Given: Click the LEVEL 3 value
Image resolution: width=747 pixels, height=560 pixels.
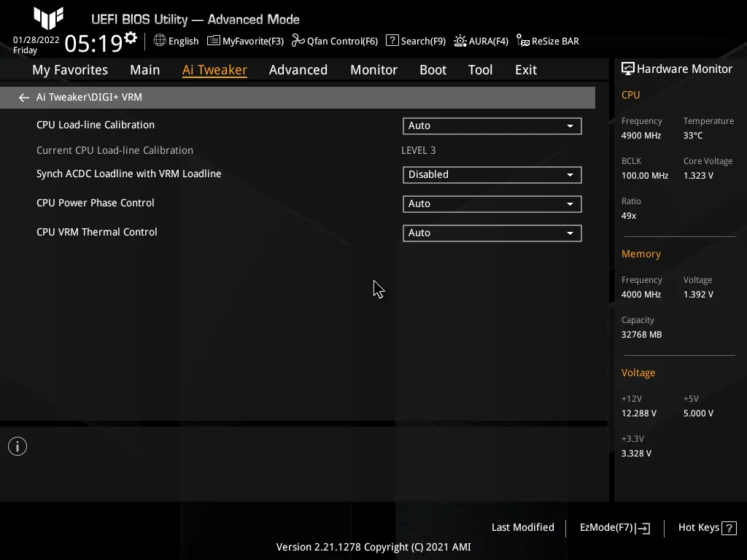Looking at the screenshot, I should pos(418,150).
